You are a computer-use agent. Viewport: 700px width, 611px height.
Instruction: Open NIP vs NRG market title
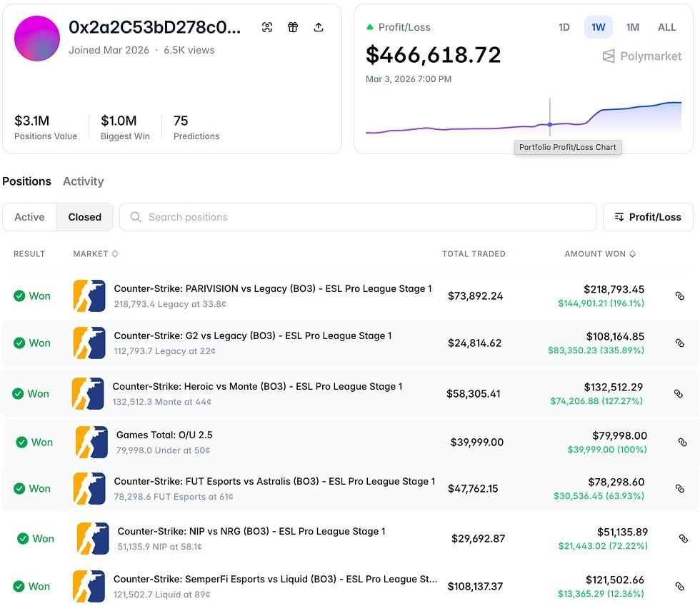251,531
